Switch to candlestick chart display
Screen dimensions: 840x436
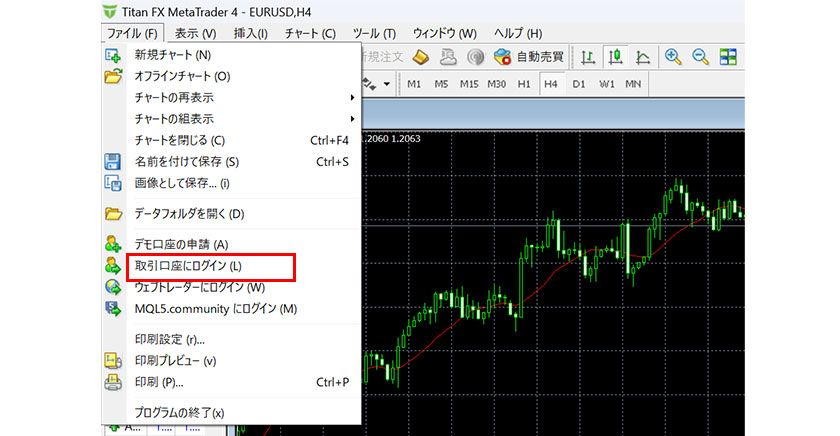tap(616, 57)
